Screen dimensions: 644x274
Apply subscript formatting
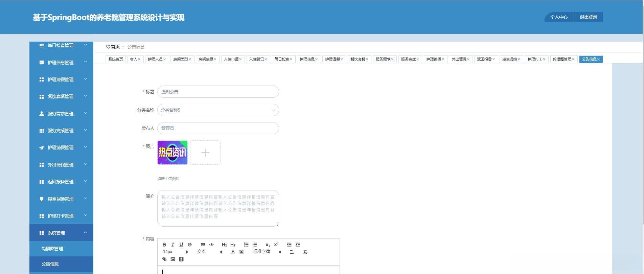point(268,245)
